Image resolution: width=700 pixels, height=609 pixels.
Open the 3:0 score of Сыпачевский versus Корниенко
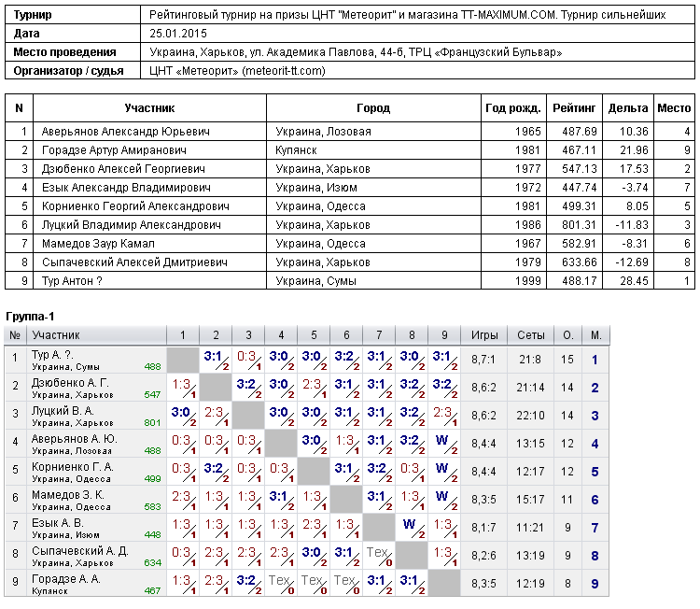(x=314, y=556)
